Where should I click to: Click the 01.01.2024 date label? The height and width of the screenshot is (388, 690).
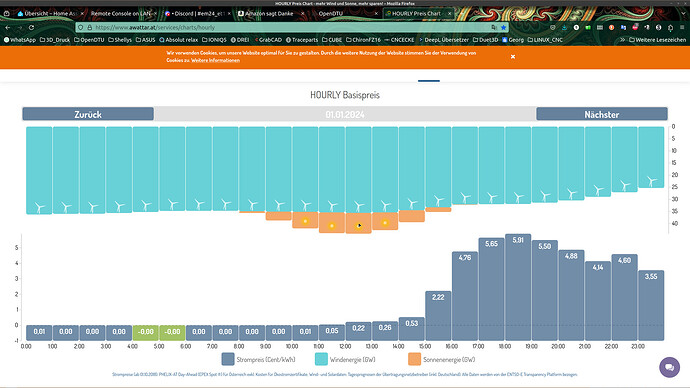tap(345, 114)
